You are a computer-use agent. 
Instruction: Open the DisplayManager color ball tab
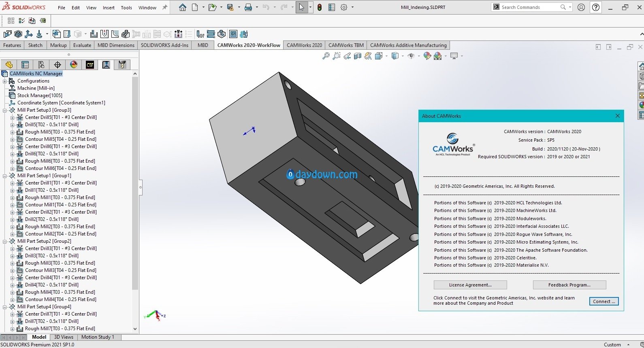pyautogui.click(x=74, y=65)
